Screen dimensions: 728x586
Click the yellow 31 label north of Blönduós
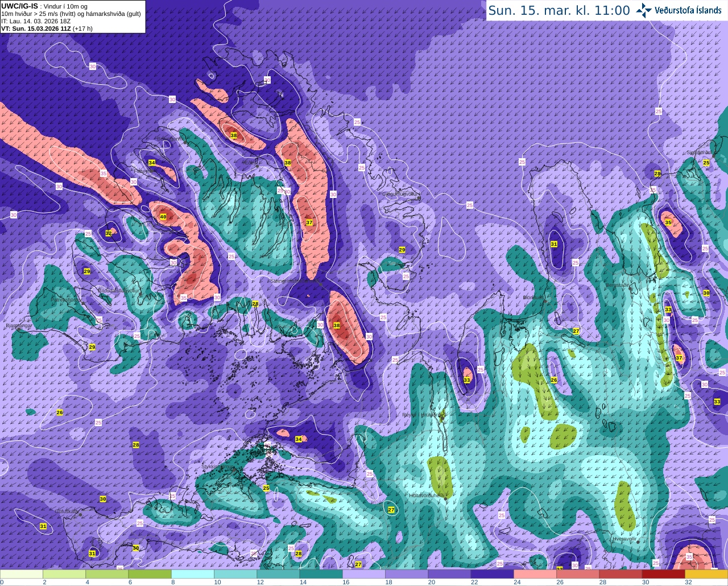pos(554,244)
